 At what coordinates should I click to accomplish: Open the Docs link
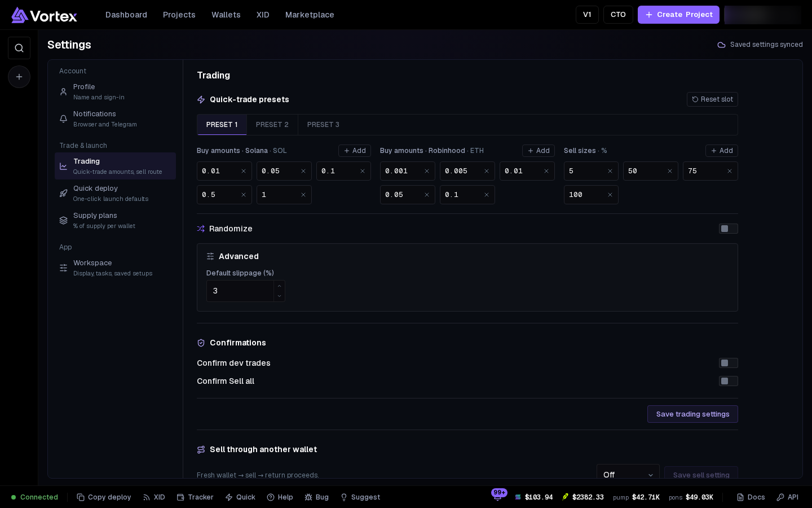coord(751,497)
